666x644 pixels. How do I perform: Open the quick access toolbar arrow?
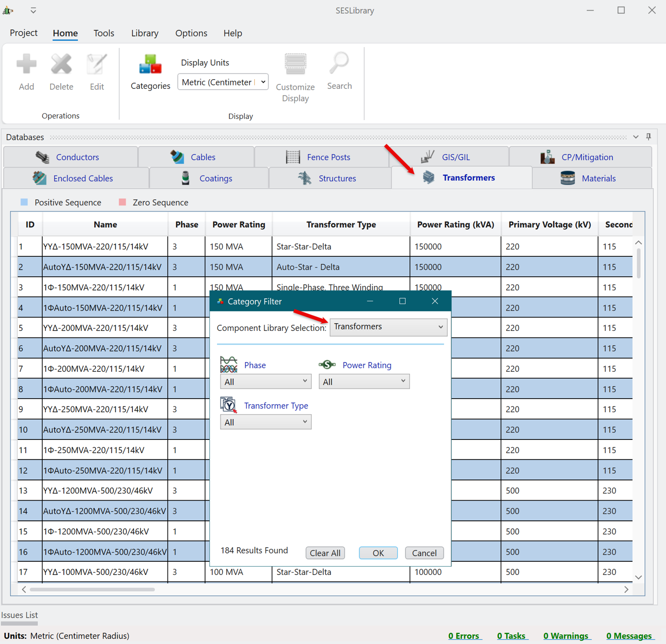[33, 10]
